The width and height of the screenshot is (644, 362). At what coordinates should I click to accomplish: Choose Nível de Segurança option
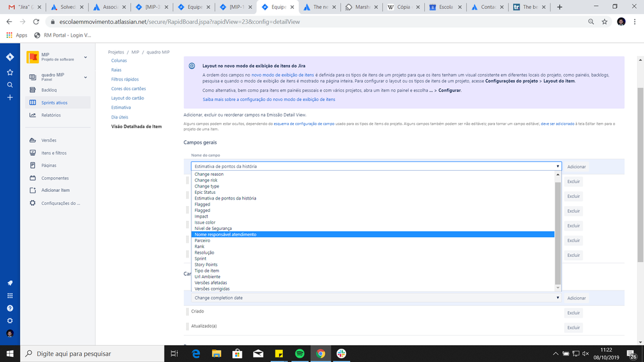point(373,229)
